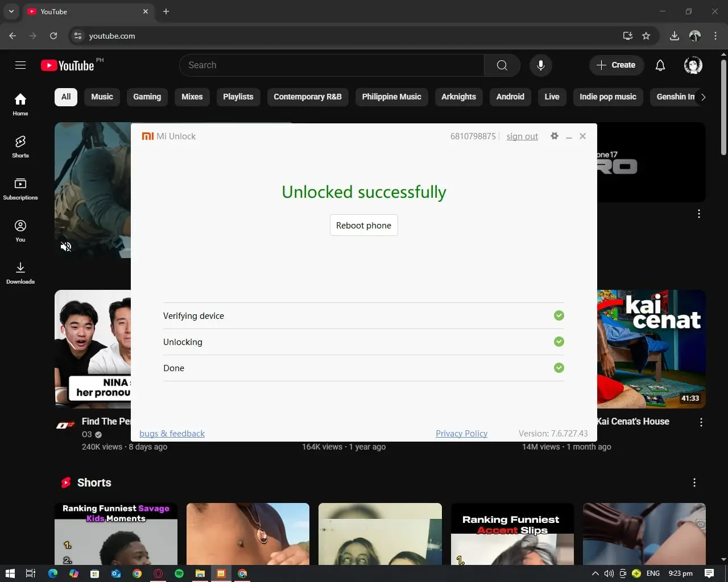This screenshot has height=582, width=728.
Task: Open options for Kai Cenat's House video
Action: [x=701, y=422]
